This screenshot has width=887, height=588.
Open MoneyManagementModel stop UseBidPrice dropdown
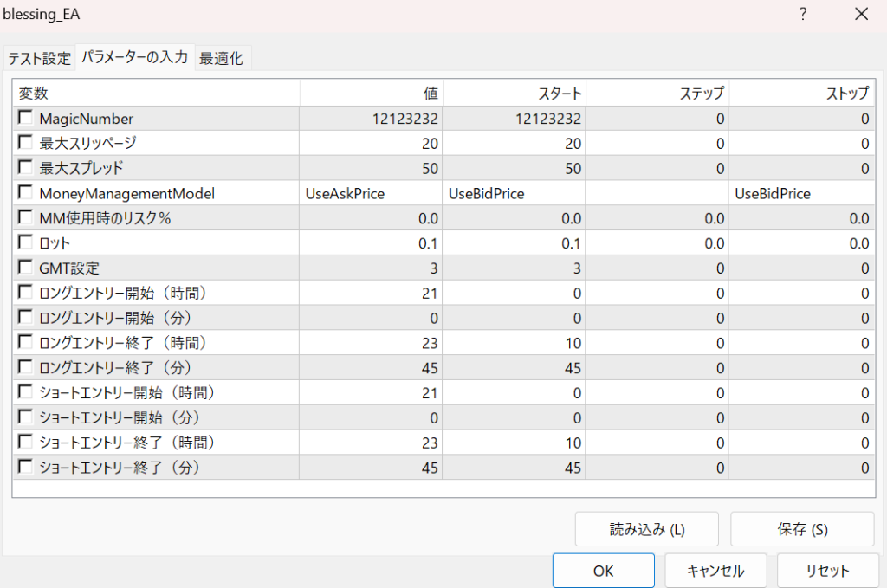click(801, 193)
